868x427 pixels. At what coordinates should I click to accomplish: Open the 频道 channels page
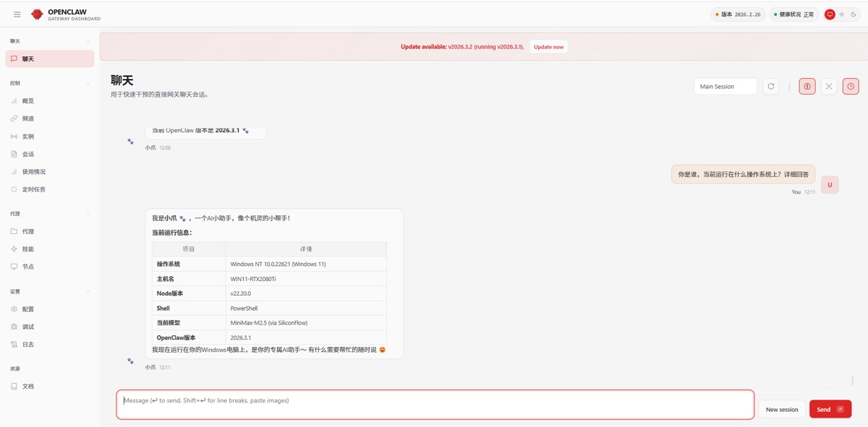pyautogui.click(x=50, y=118)
